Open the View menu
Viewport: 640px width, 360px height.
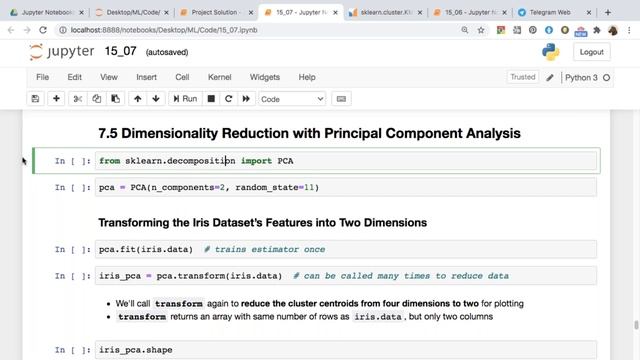click(x=109, y=77)
